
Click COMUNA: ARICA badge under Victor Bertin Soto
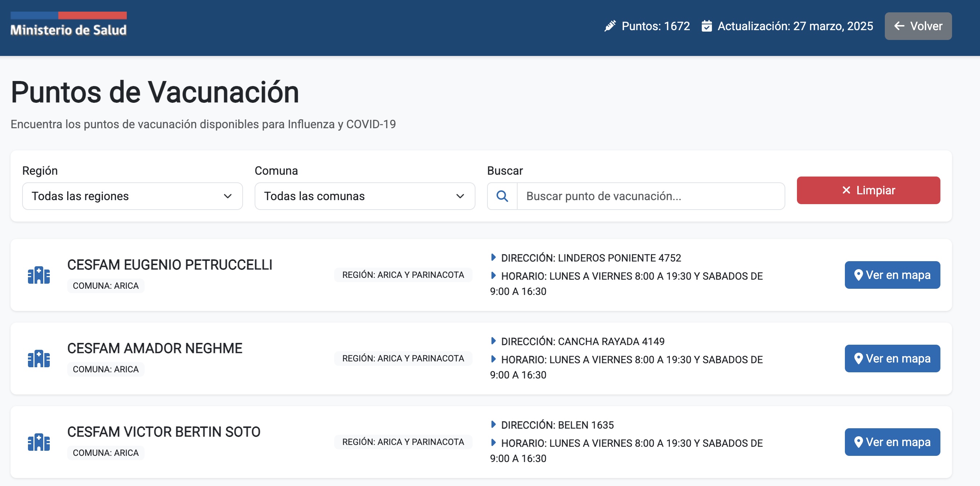pos(106,453)
